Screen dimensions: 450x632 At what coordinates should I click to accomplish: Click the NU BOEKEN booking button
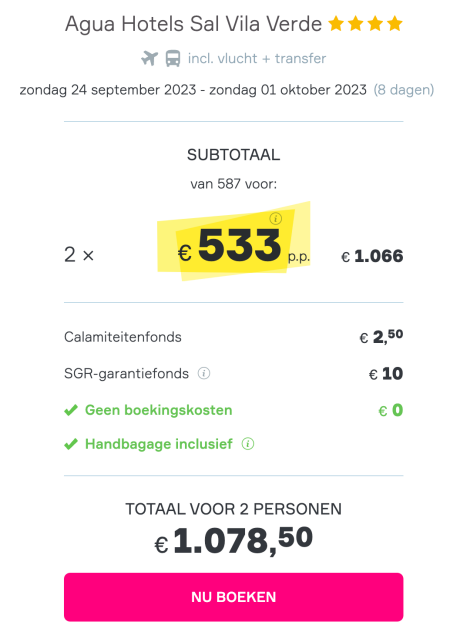(233, 597)
